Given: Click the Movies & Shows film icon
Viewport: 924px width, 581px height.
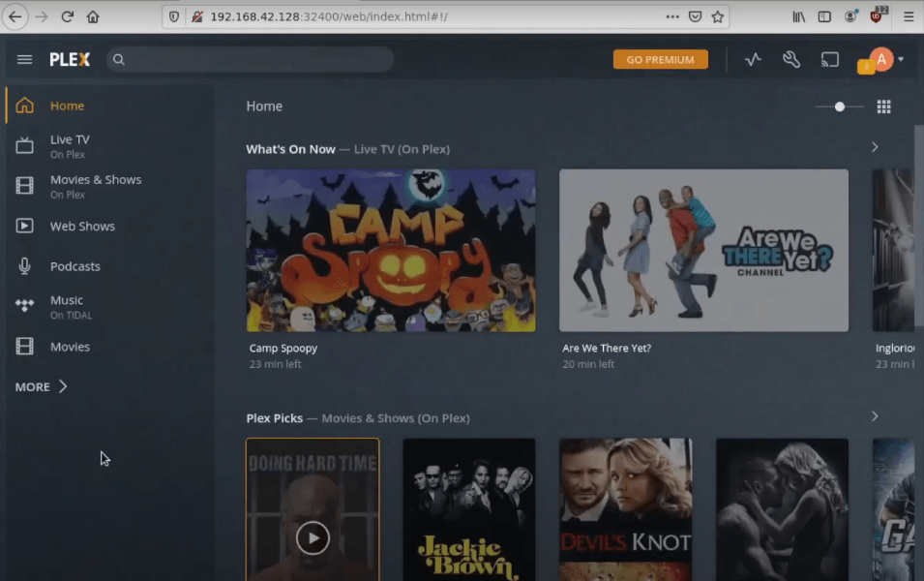Looking at the screenshot, I should [25, 186].
